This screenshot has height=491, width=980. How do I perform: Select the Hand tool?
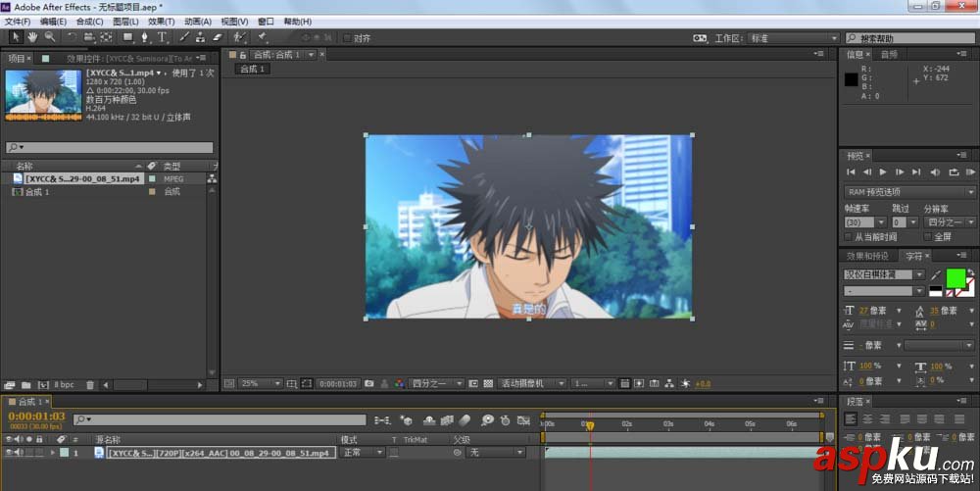pyautogui.click(x=33, y=37)
